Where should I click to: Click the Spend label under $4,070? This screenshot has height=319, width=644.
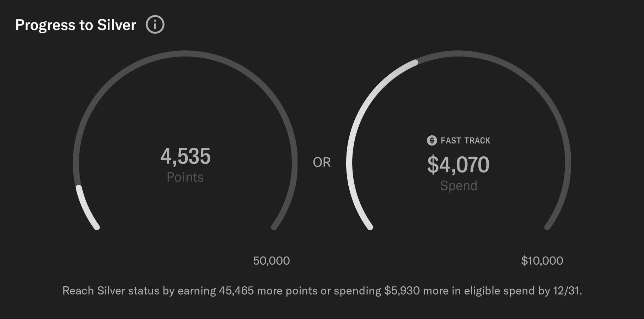(x=458, y=185)
